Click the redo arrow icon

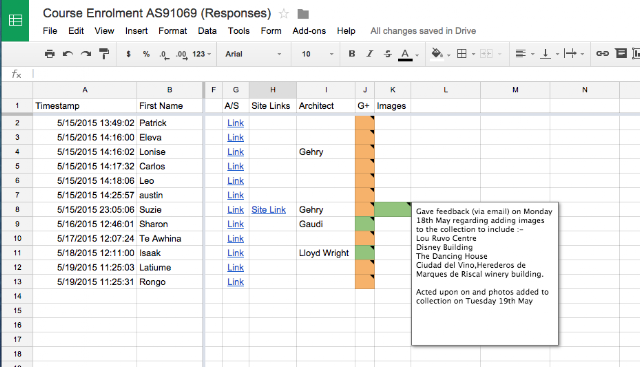point(86,53)
